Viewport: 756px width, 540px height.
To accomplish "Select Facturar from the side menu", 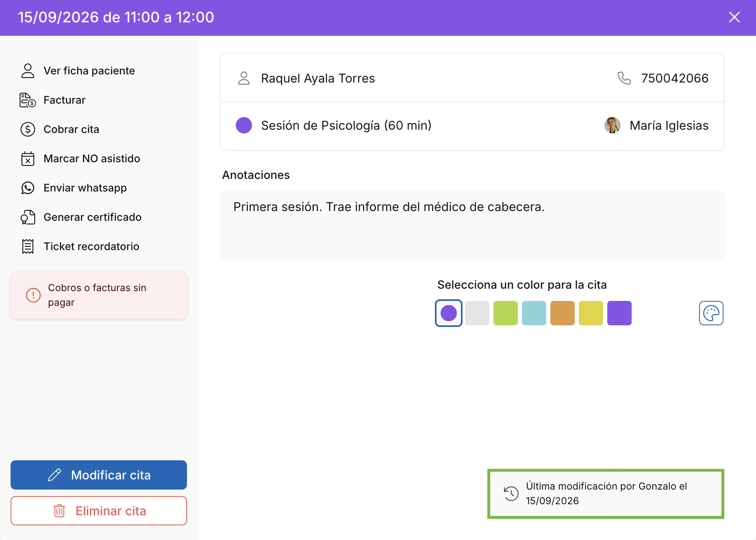I will (x=53, y=100).
